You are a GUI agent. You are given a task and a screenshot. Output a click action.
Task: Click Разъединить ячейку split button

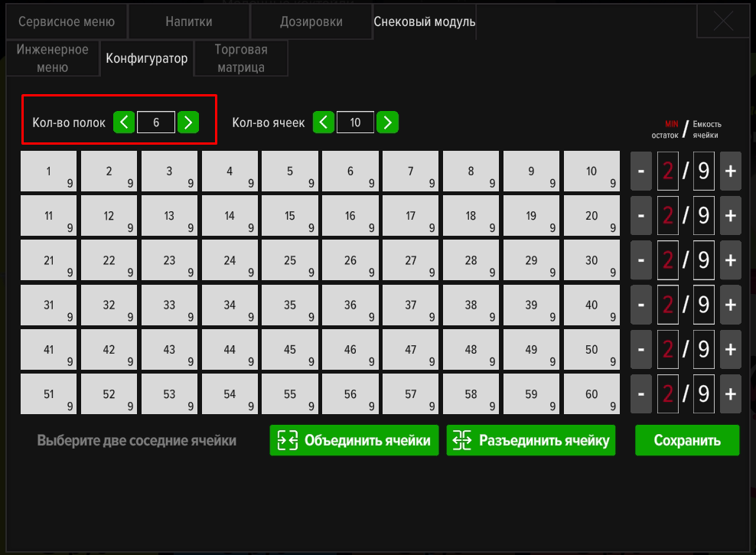pyautogui.click(x=531, y=440)
